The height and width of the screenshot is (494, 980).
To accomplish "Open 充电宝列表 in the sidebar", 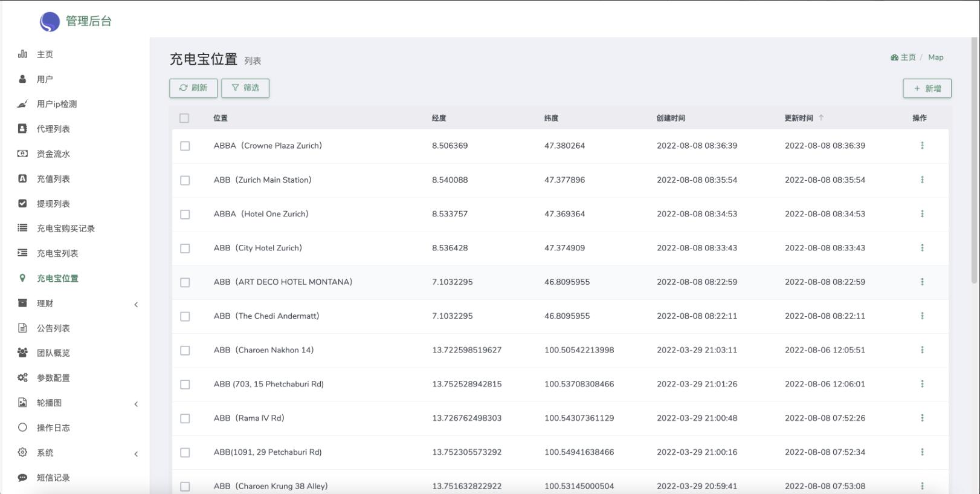I will tap(57, 253).
